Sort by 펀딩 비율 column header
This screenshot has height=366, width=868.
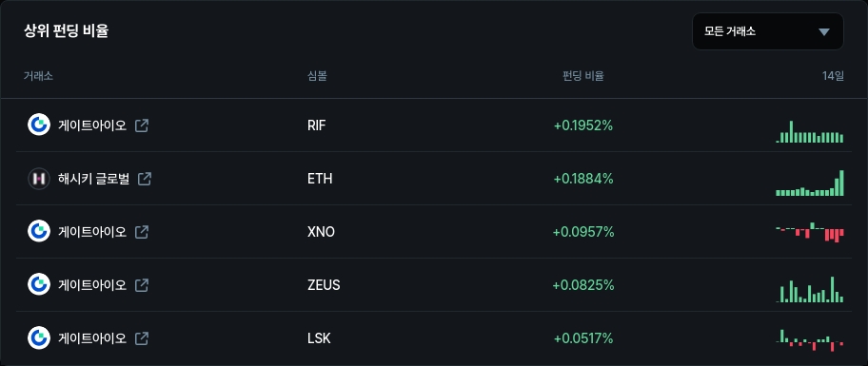click(582, 76)
